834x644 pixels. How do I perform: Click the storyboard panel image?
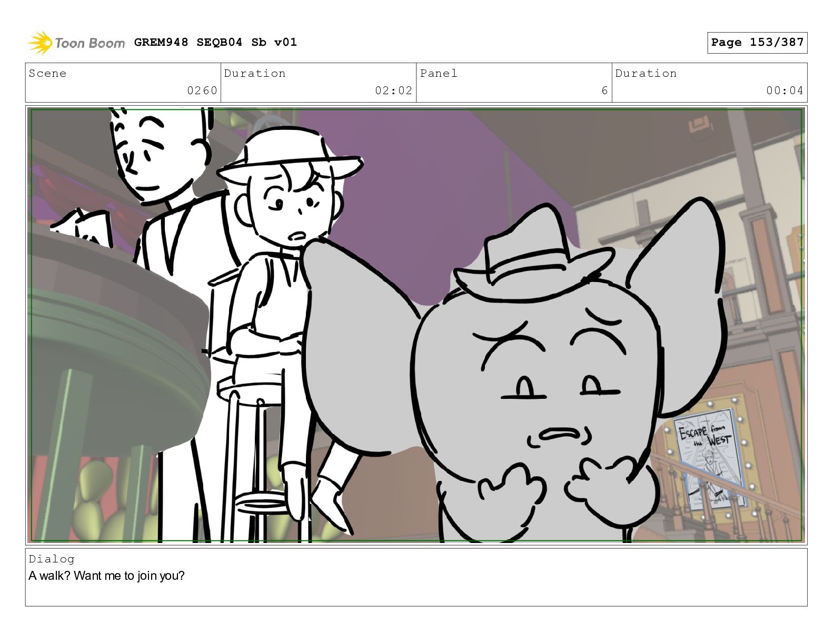coord(416,325)
